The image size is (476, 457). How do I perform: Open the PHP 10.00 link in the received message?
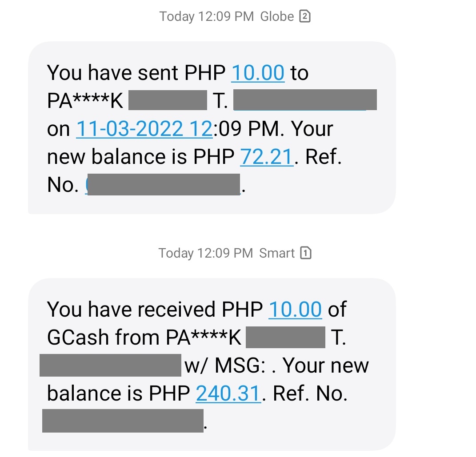pyautogui.click(x=295, y=309)
